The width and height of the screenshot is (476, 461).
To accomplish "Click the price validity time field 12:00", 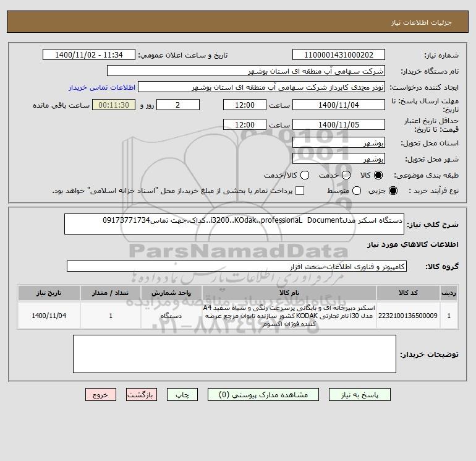I will point(245,124).
